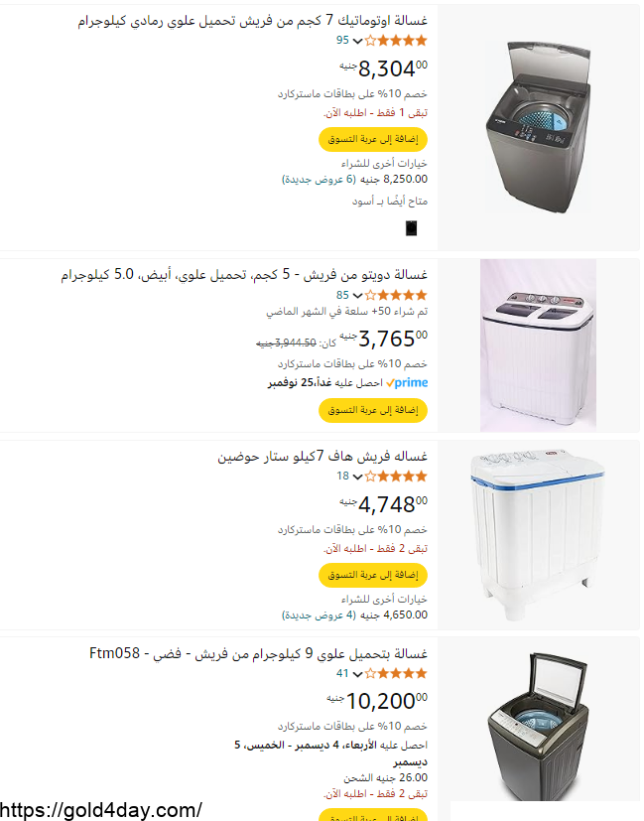Expand rating dropdown next to 95 reviews
644x821 pixels.
pos(357,41)
